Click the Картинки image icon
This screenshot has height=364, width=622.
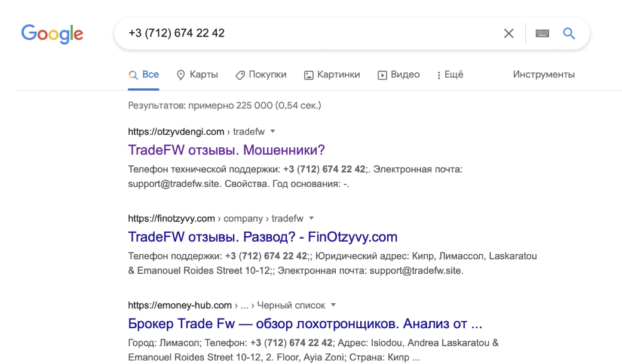coord(308,75)
